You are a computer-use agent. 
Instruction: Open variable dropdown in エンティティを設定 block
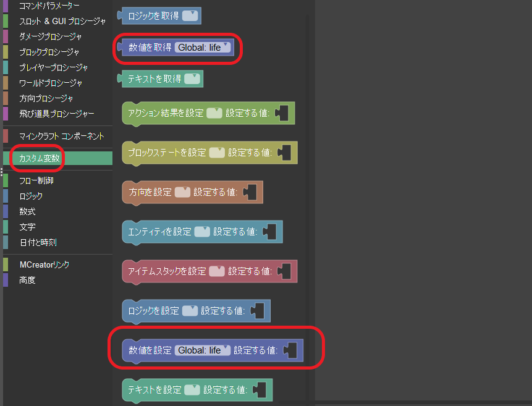202,232
